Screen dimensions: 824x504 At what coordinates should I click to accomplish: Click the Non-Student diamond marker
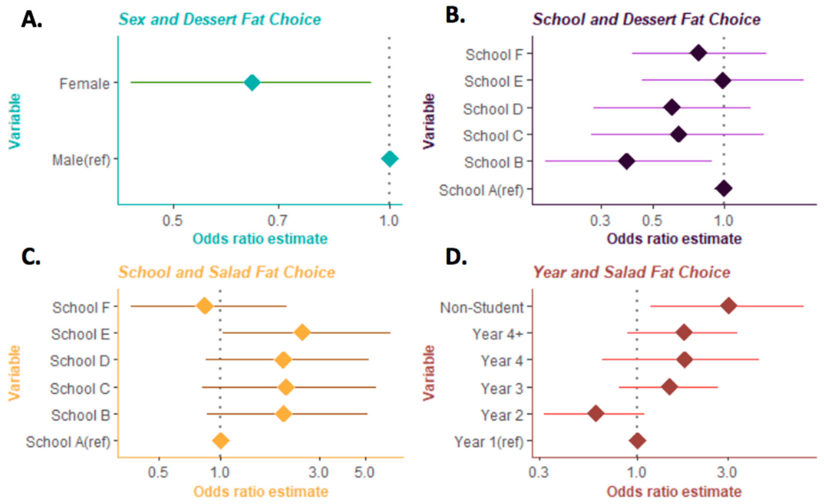click(729, 306)
